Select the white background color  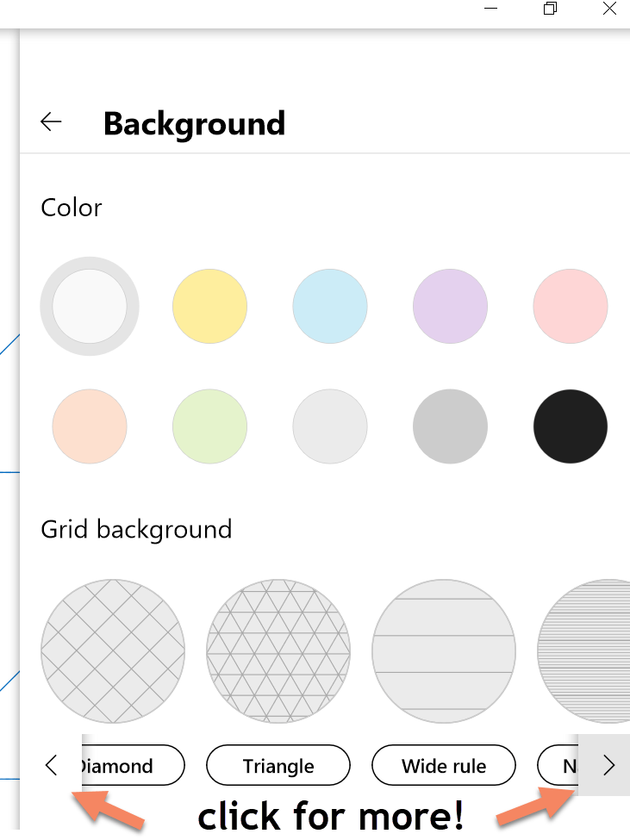pyautogui.click(x=90, y=306)
